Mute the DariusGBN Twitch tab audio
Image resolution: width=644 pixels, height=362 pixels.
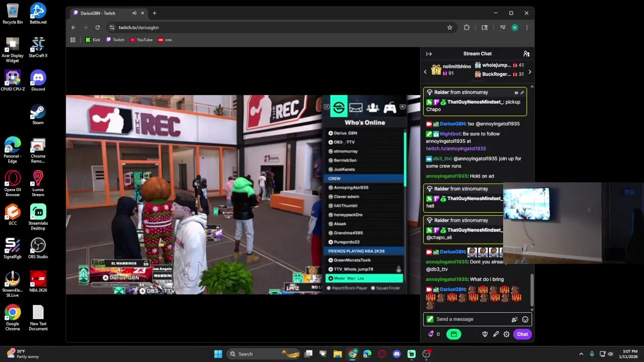point(134,13)
